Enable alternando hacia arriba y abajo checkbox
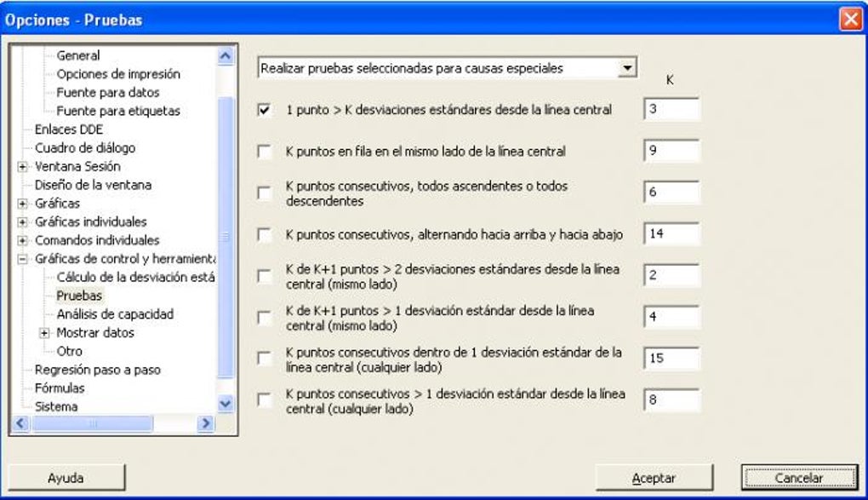The height and width of the screenshot is (500, 868). (x=265, y=234)
